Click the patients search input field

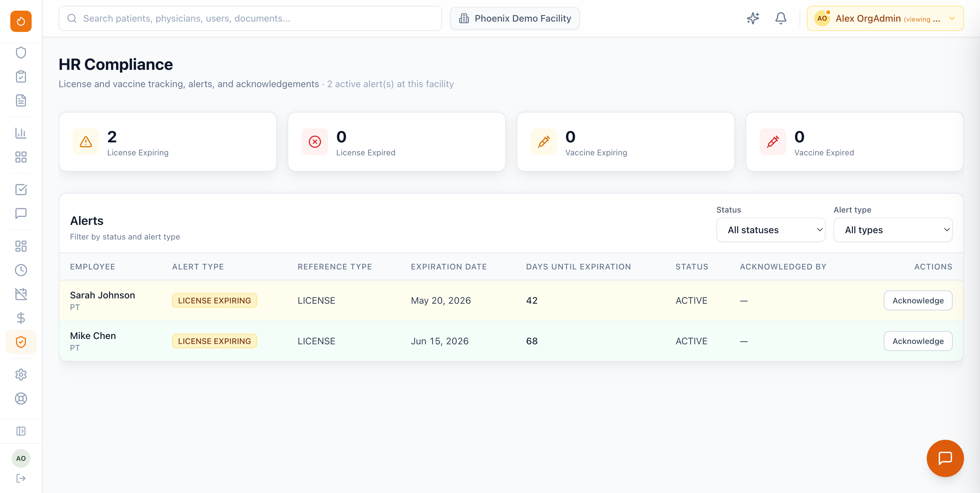point(250,18)
